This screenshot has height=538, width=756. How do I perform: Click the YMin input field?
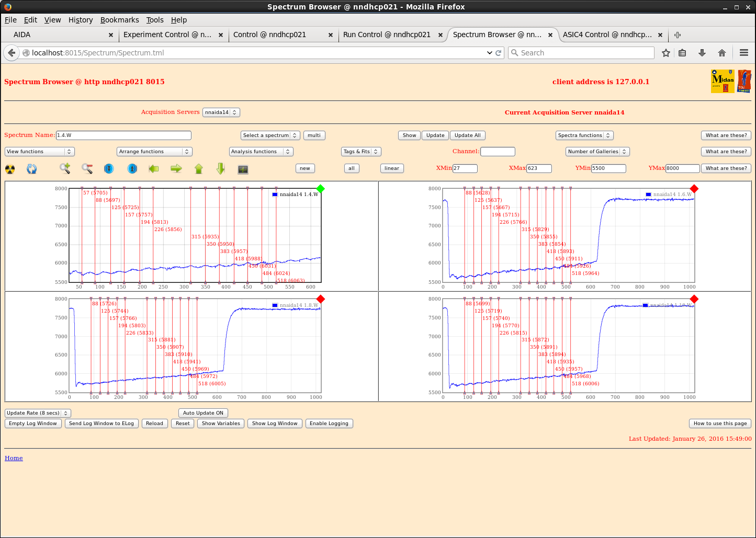point(608,168)
